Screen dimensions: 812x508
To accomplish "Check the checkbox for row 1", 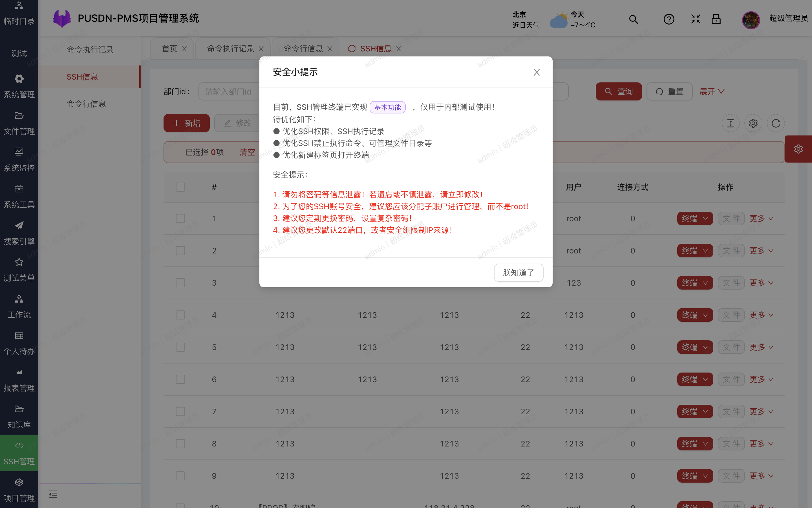I will (x=180, y=218).
